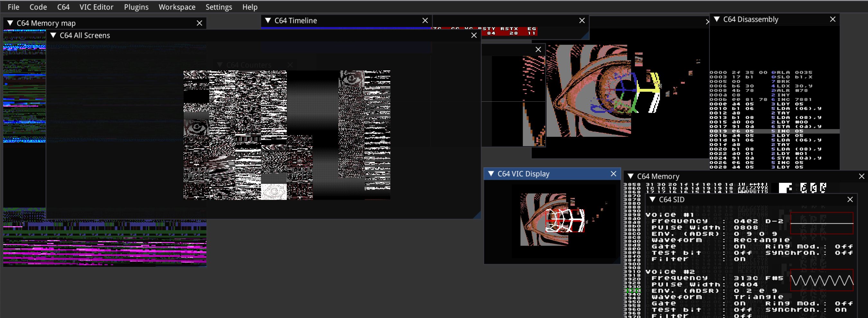Close the C64 Disassembly window
This screenshot has width=868, height=318.
[x=833, y=19]
